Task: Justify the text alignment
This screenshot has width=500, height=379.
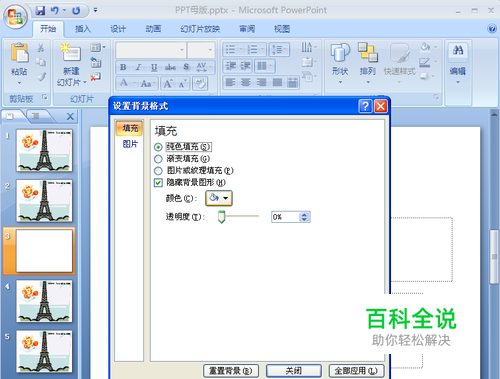Action: [277, 82]
